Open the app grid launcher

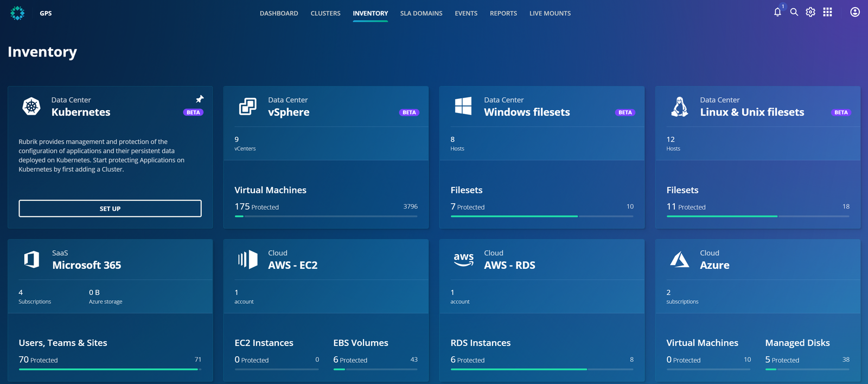pyautogui.click(x=827, y=12)
